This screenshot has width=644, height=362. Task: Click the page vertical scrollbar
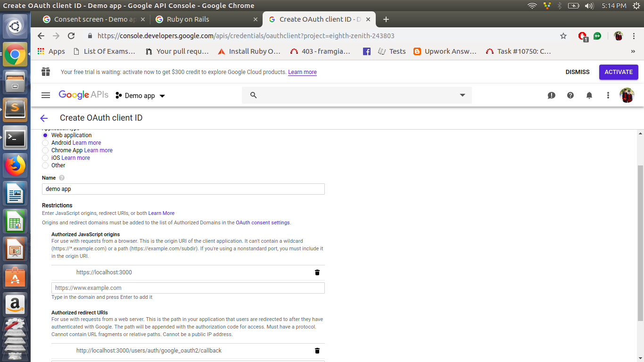pyautogui.click(x=640, y=243)
